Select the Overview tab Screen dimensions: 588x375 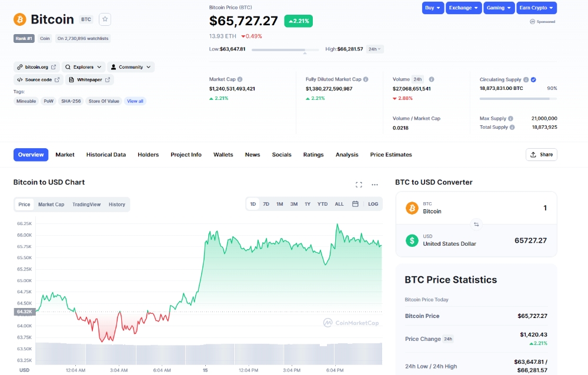coord(31,155)
